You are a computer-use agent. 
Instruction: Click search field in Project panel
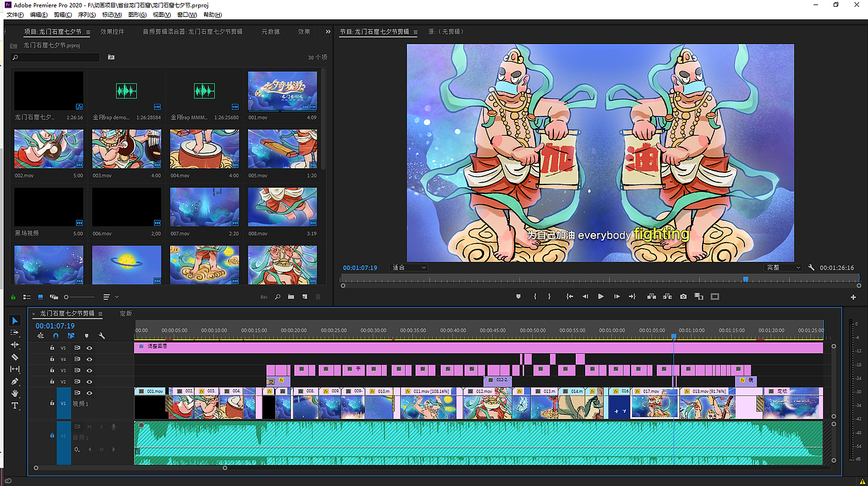tap(55, 58)
